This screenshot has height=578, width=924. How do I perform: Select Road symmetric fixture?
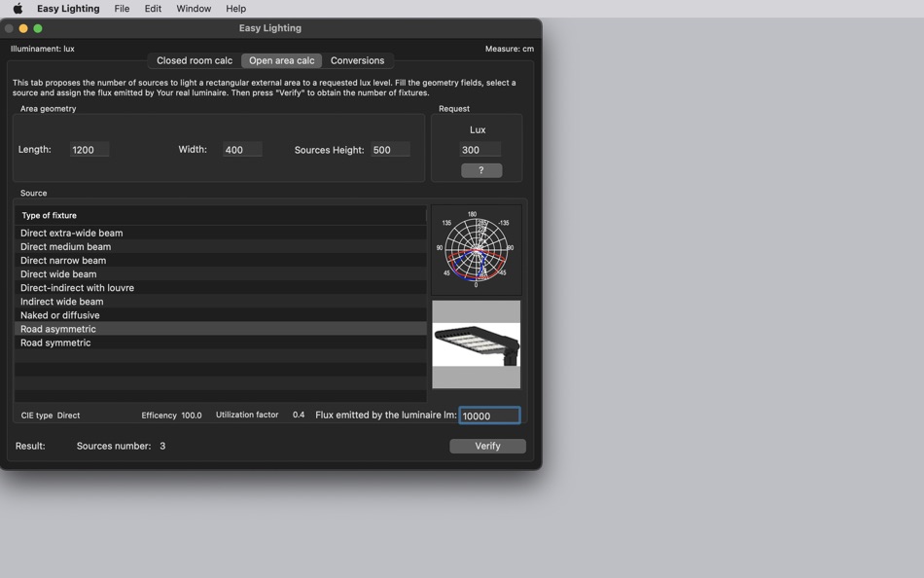[x=221, y=343]
